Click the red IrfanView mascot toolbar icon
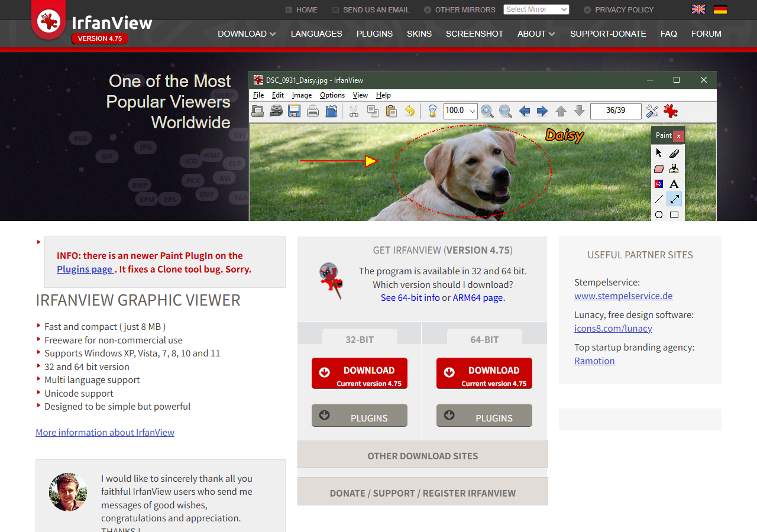The height and width of the screenshot is (532, 757). pyautogui.click(x=671, y=111)
